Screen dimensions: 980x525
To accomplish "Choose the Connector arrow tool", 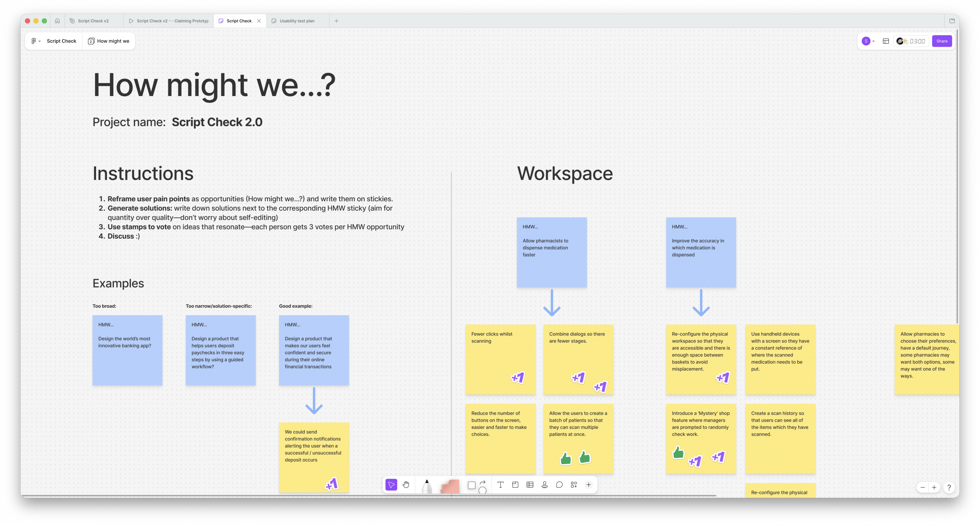I will 483,482.
